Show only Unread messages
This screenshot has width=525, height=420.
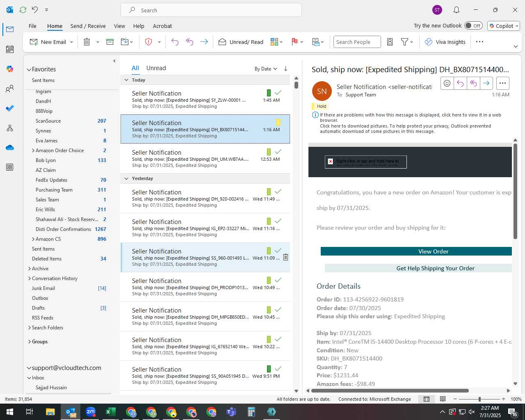(x=156, y=68)
